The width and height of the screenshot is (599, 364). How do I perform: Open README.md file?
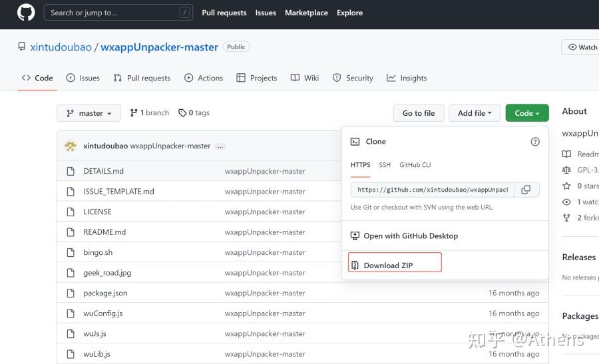coord(104,232)
